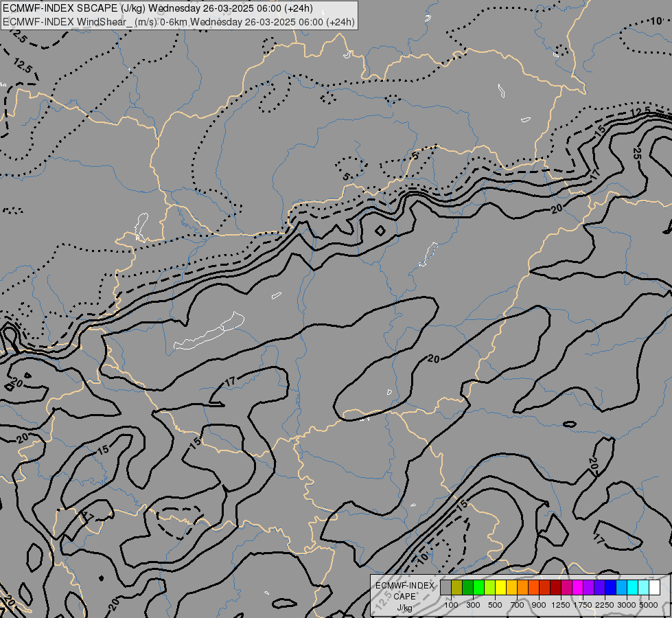Image resolution: width=672 pixels, height=618 pixels.
Task: Click the WindShear 0-6km title line
Action: [178, 21]
